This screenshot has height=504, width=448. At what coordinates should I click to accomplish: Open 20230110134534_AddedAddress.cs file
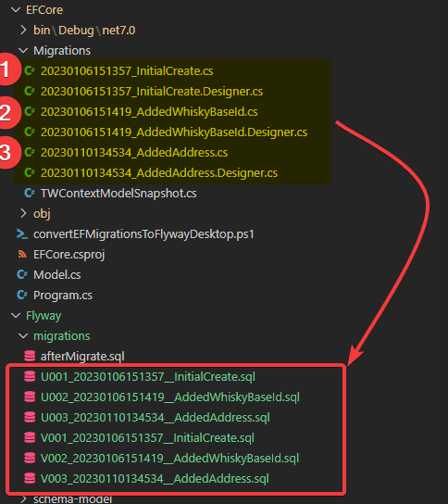click(x=134, y=153)
